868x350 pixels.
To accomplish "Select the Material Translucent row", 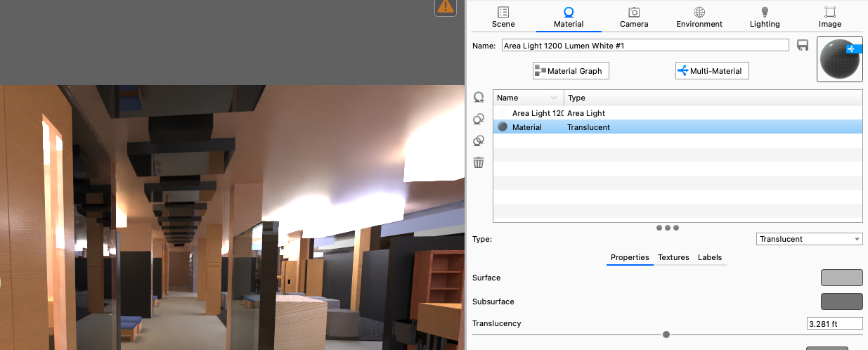I will [x=678, y=127].
